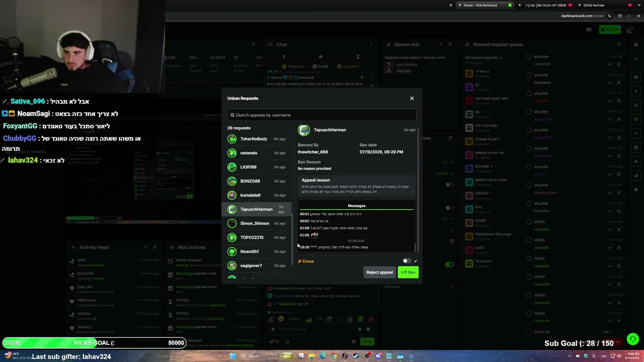Toggle the switch beside the pencil icon
644x362 pixels.
coord(407,261)
